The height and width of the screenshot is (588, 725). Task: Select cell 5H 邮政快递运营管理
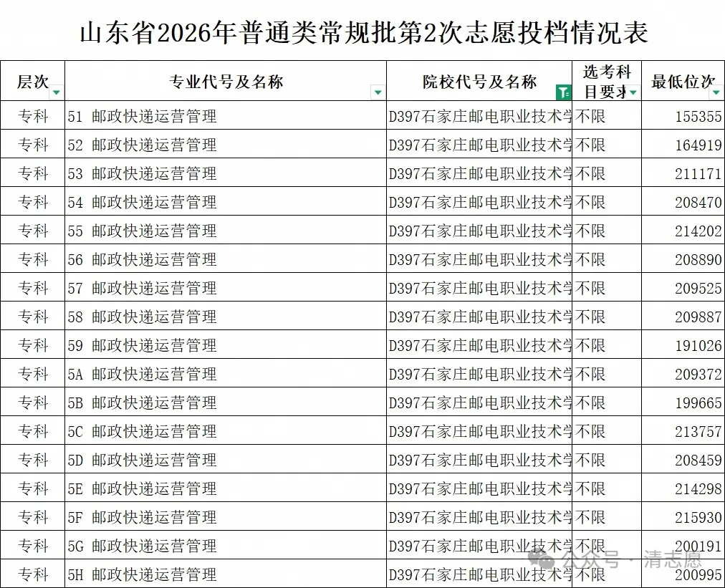[226, 574]
